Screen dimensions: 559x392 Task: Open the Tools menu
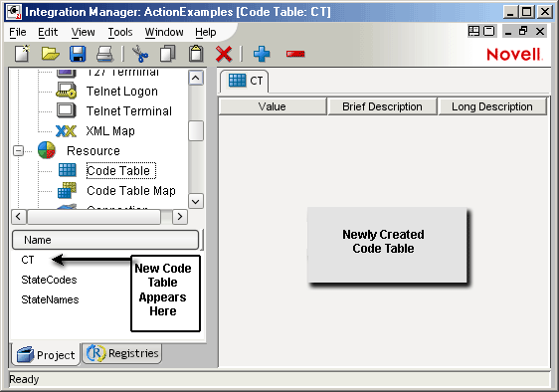click(x=120, y=32)
